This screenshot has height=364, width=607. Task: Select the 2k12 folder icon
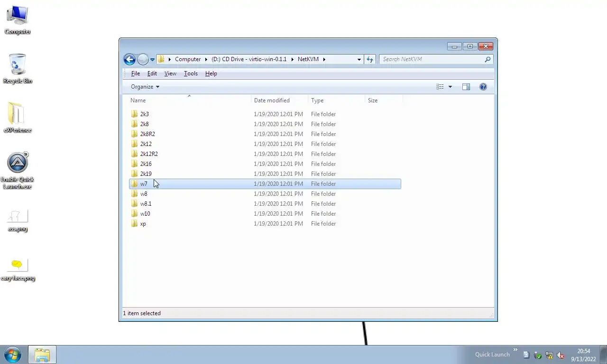point(135,144)
